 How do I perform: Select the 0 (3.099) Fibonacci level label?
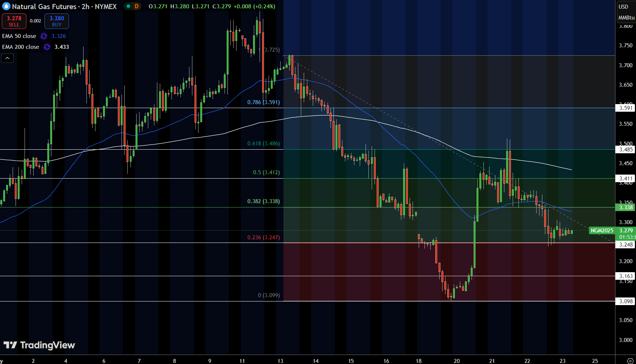(x=269, y=295)
